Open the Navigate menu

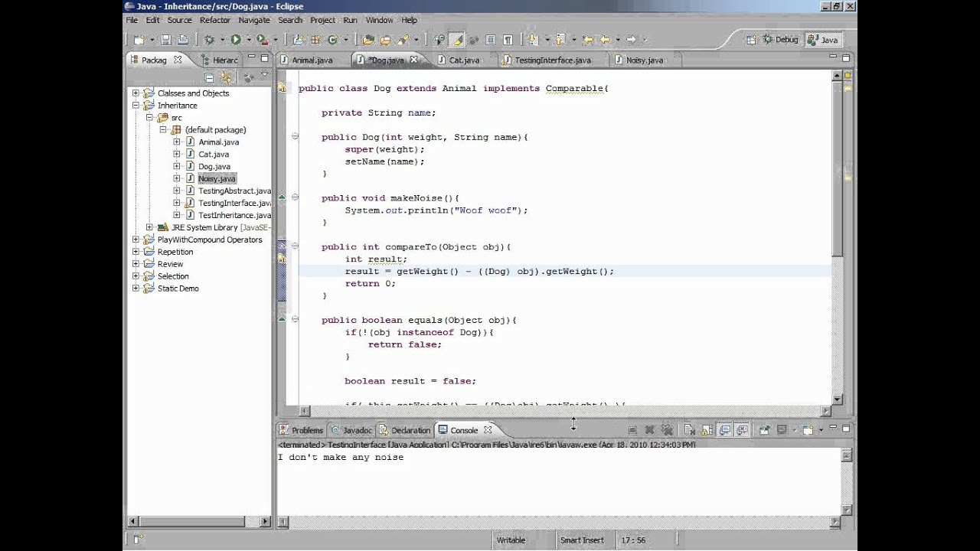point(253,20)
